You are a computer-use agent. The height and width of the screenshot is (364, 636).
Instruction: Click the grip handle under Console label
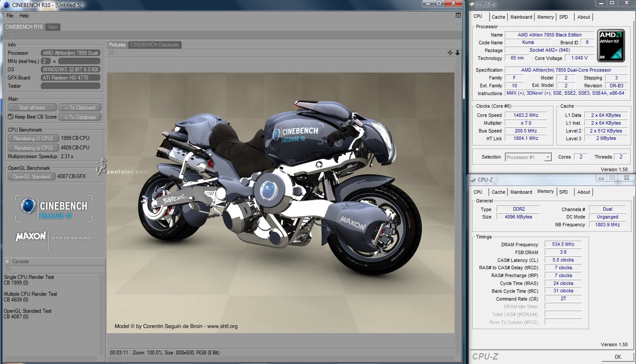point(8,269)
